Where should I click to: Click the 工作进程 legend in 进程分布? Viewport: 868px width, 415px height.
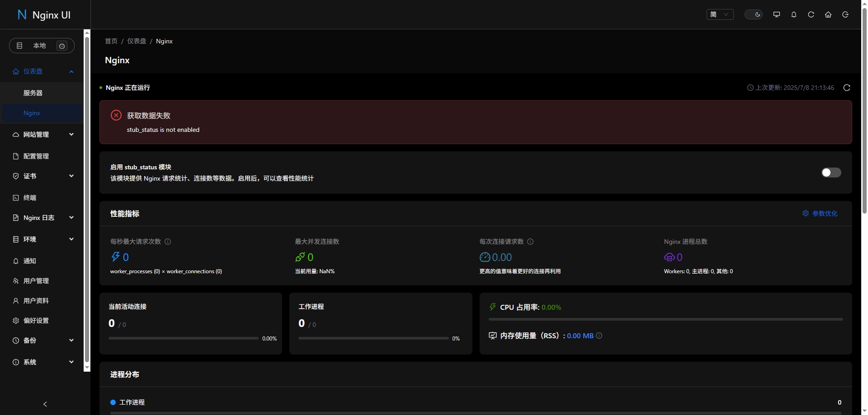[127, 402]
